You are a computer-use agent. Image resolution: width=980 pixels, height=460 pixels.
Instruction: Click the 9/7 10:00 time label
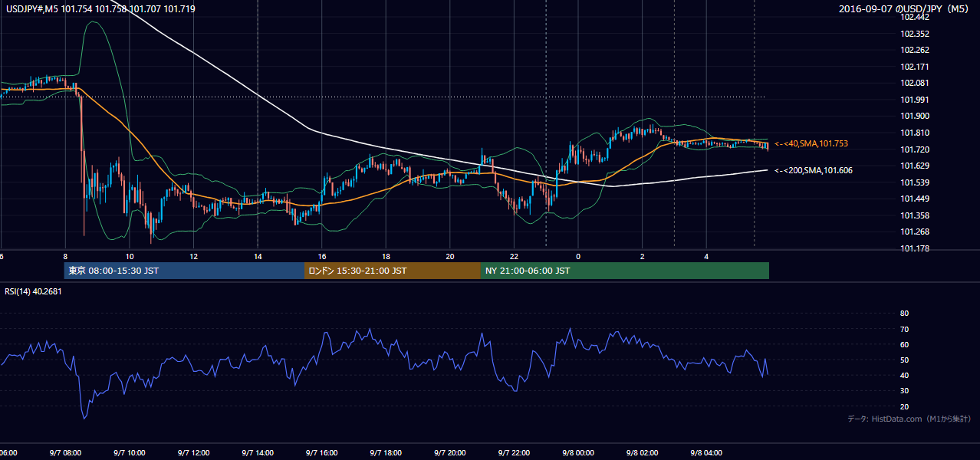pyautogui.click(x=129, y=453)
